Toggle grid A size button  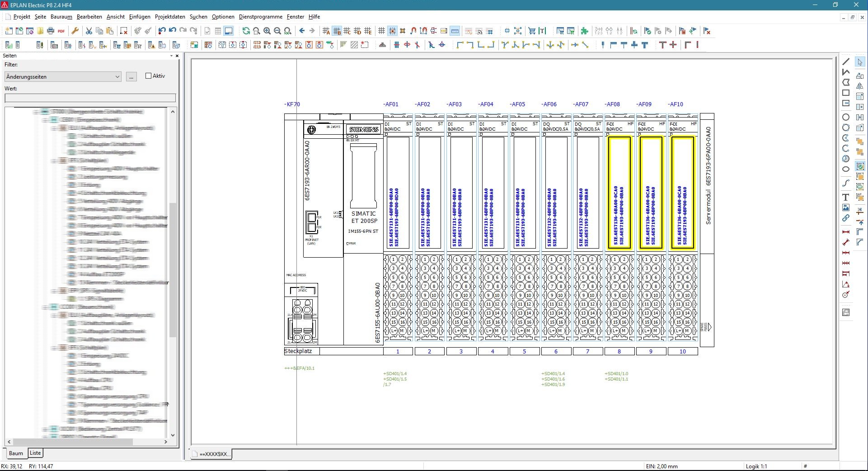[x=326, y=31]
